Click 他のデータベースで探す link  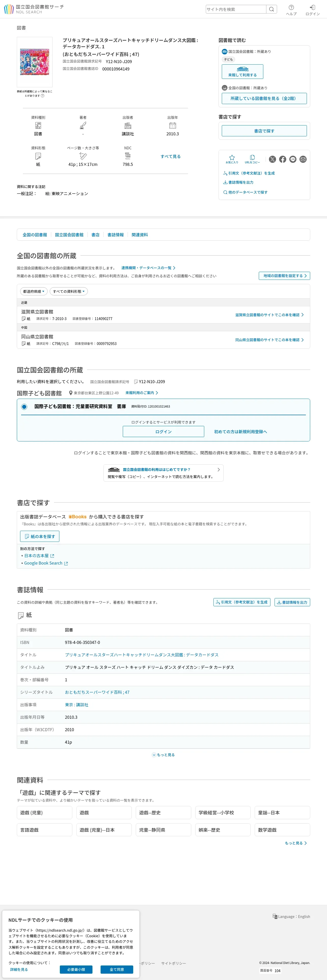point(245,192)
